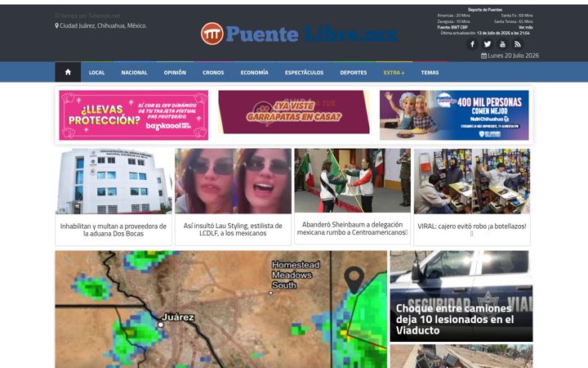588x368 pixels.
Task: Click the Puente Libre logo
Action: pyautogui.click(x=299, y=34)
